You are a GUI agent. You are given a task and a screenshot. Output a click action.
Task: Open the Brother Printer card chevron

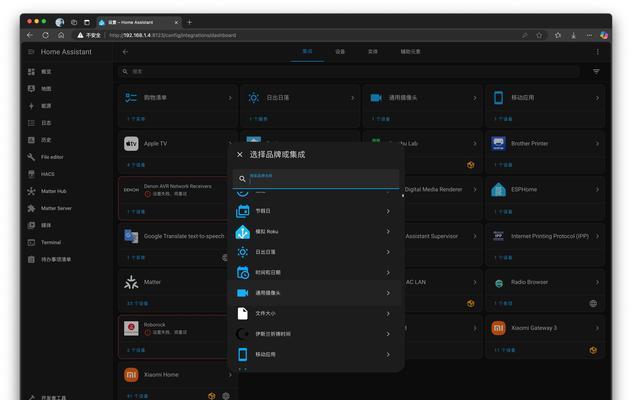click(x=597, y=144)
